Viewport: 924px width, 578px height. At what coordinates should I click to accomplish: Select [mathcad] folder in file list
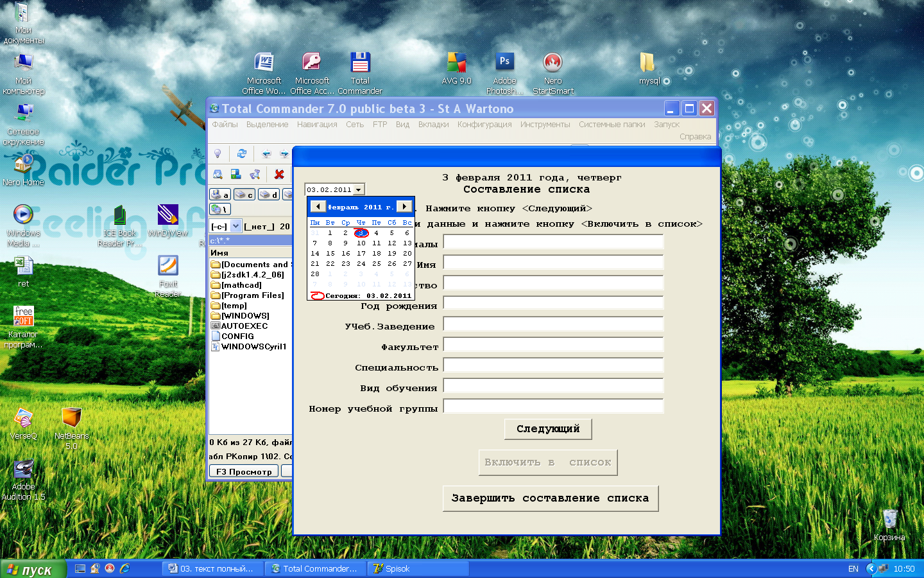(237, 285)
